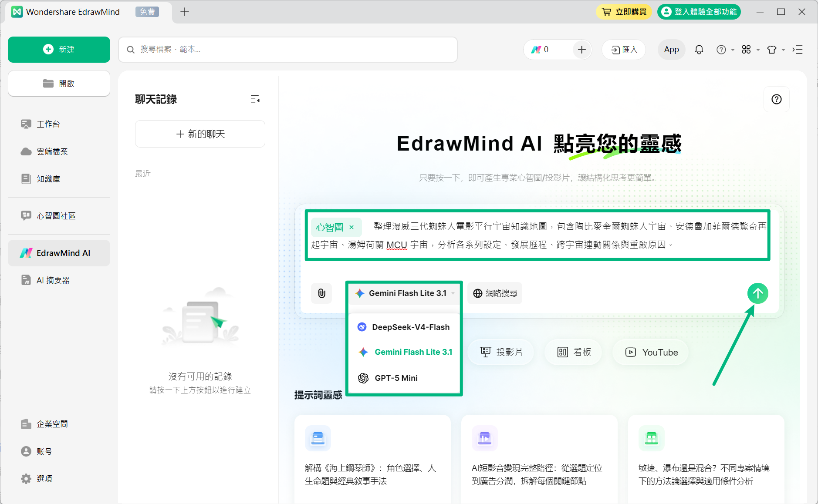Click the Wondershare EdrawMind tab title
This screenshot has width=818, height=504.
(73, 12)
